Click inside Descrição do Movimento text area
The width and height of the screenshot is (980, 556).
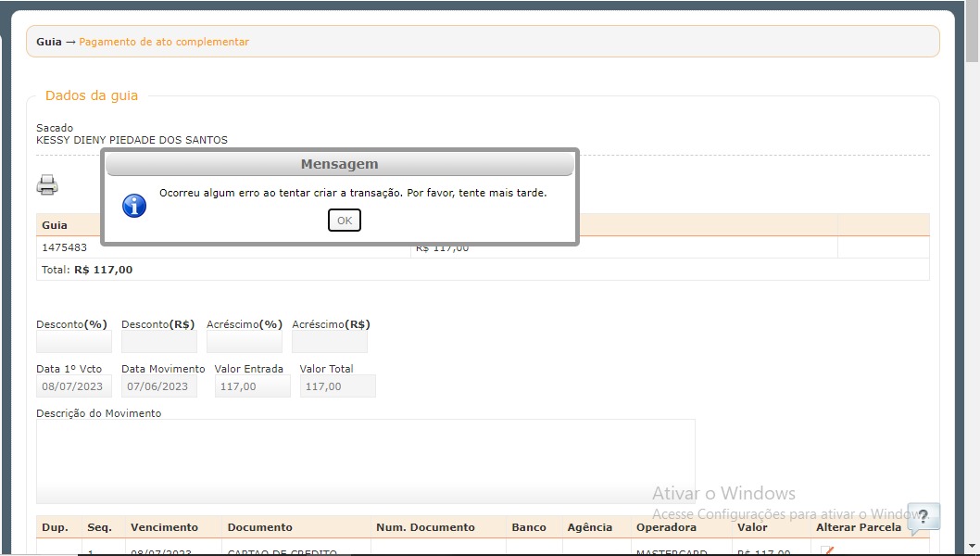(x=365, y=461)
